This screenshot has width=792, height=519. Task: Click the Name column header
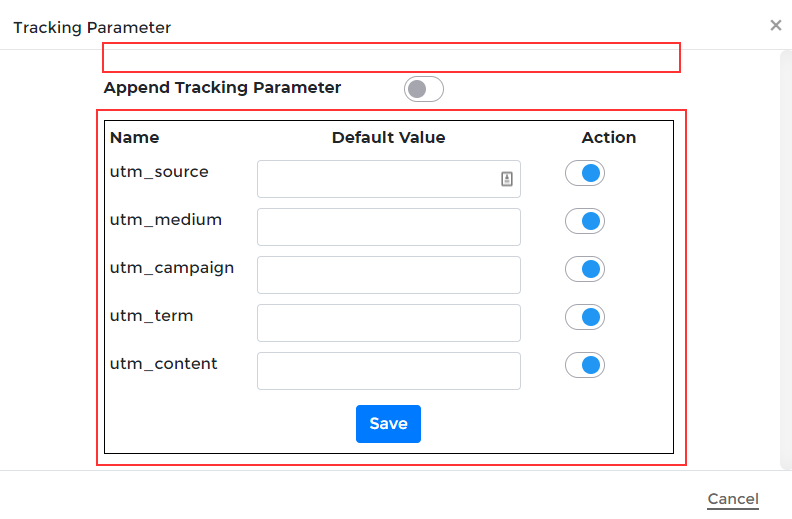pos(134,138)
